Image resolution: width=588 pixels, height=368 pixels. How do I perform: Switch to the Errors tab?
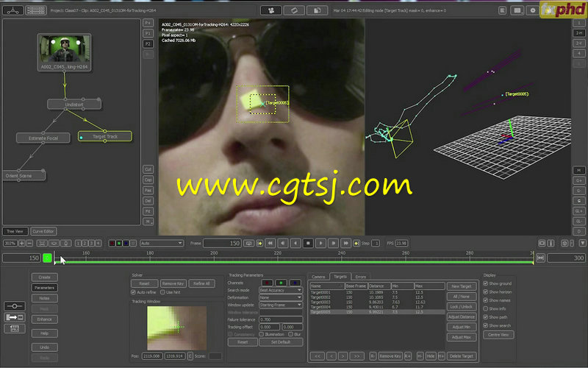tap(361, 277)
